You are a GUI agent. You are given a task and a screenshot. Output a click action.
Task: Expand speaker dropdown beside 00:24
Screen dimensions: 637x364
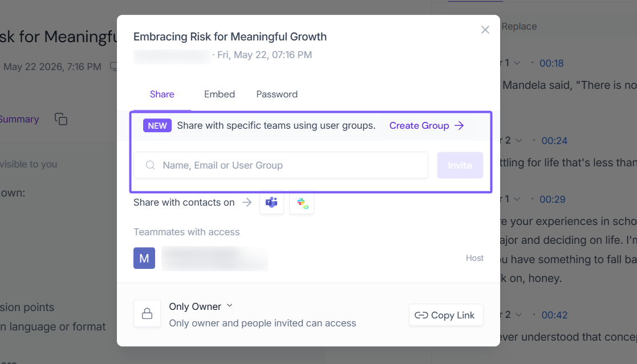pyautogui.click(x=519, y=140)
